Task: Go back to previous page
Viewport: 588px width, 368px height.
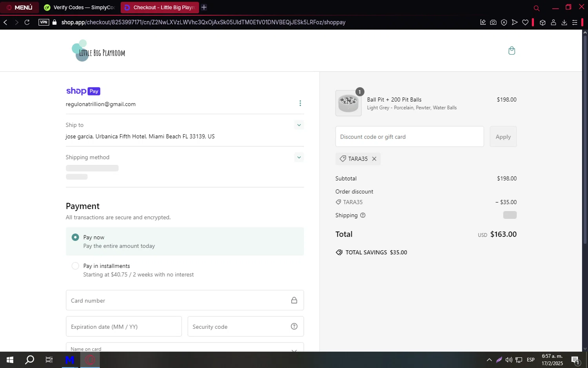Action: click(5, 22)
